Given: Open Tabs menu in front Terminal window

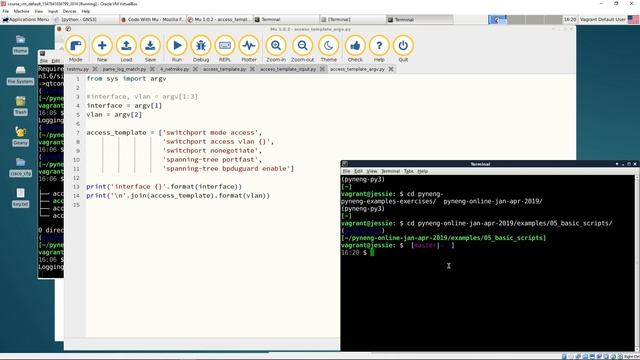Looking at the screenshot, I should point(409,171).
